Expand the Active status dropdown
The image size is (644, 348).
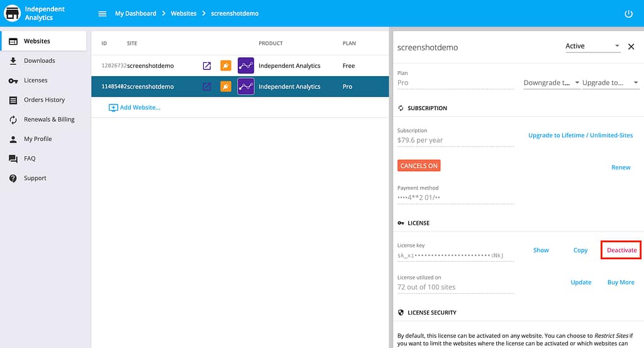tap(592, 47)
